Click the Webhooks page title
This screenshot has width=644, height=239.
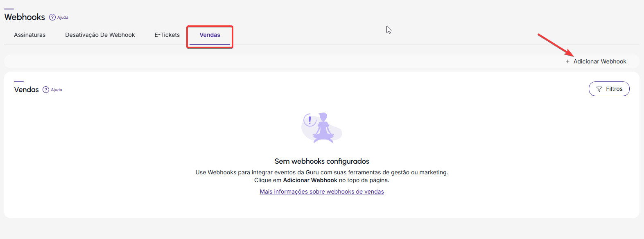click(25, 17)
